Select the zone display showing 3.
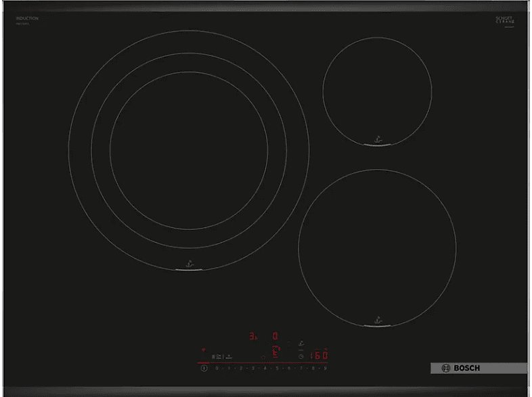This screenshot has width=532, height=397. [253, 335]
